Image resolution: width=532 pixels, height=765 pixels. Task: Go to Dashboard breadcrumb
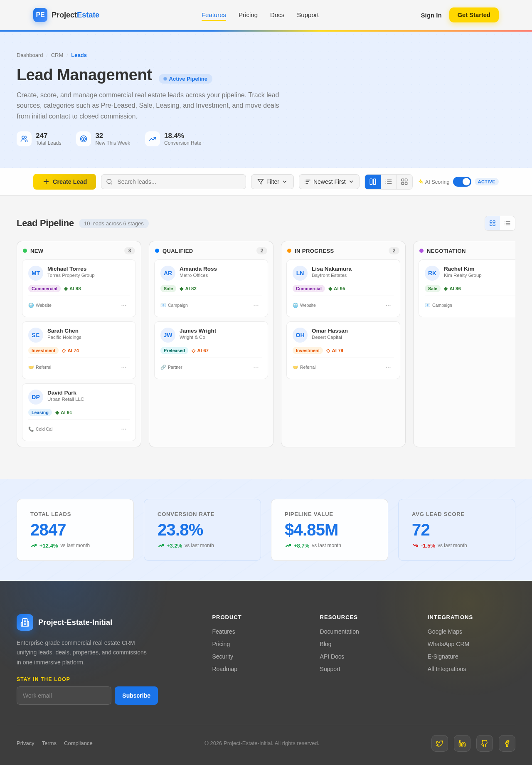(x=30, y=55)
